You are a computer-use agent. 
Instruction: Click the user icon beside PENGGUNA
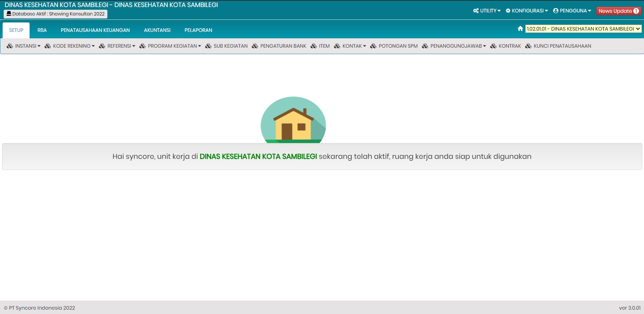[x=556, y=11]
